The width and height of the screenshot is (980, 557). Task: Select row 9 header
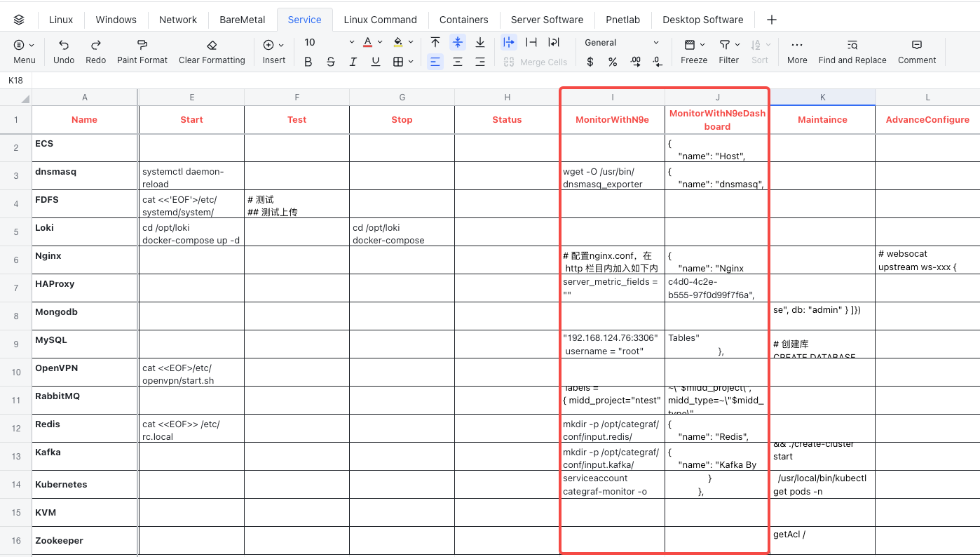pyautogui.click(x=16, y=344)
